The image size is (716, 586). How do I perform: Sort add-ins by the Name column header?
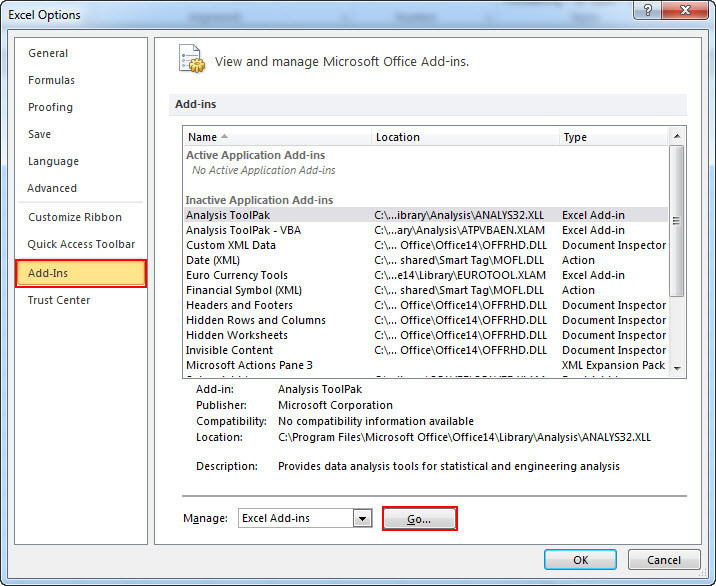278,137
